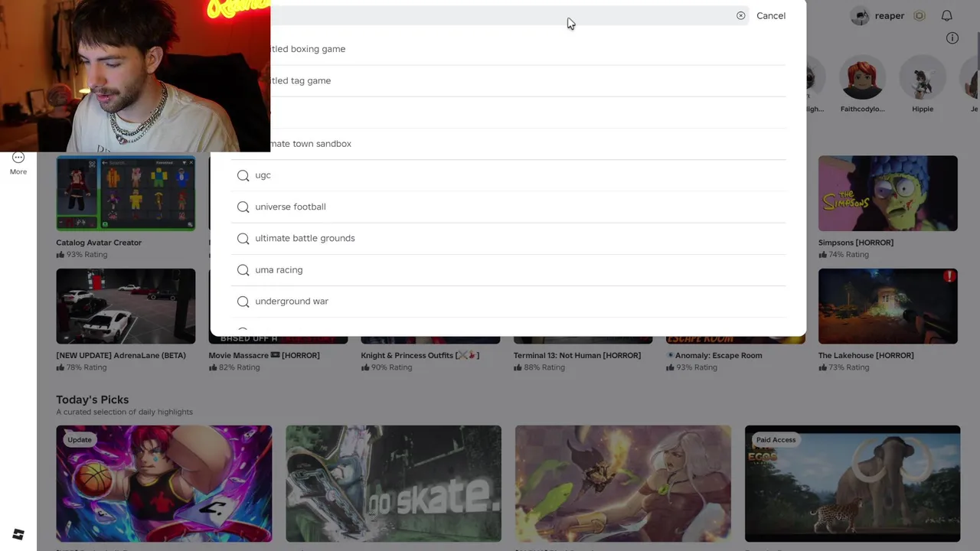
Task: Click the magnifier icon beside 'underground war'
Action: click(243, 302)
